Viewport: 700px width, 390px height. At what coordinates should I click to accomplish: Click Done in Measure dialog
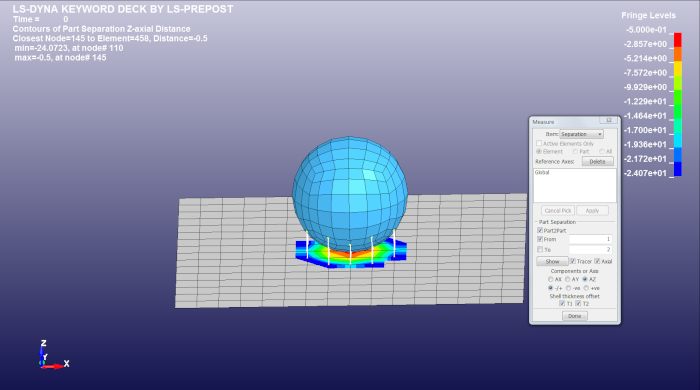pyautogui.click(x=575, y=316)
